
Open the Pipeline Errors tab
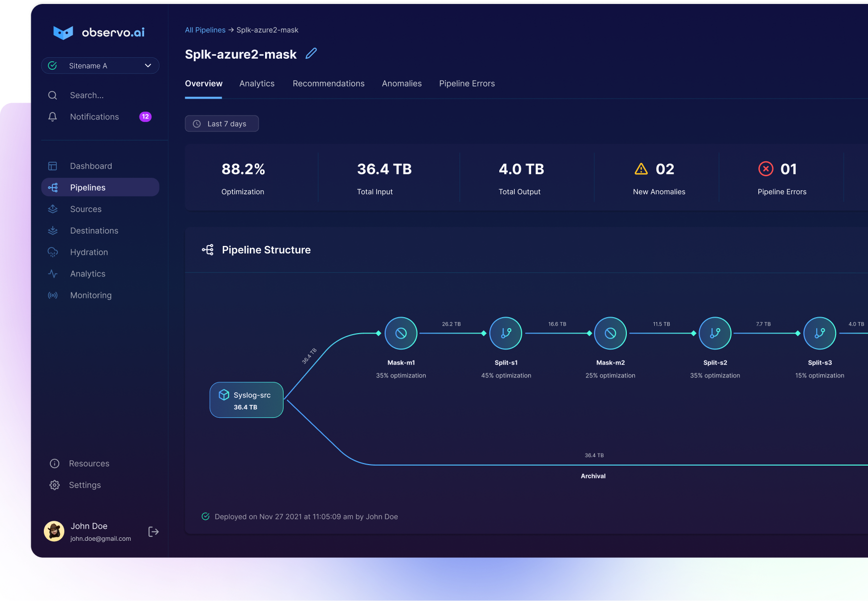pos(466,83)
